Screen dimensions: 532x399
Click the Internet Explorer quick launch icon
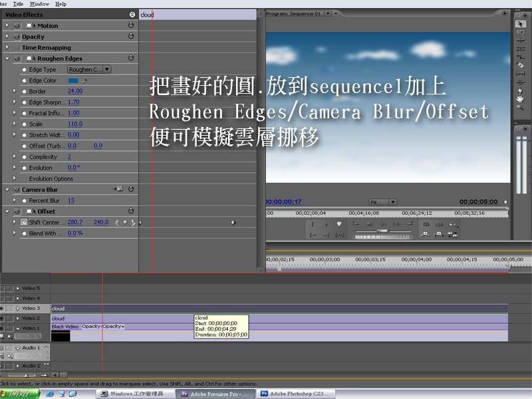(51, 394)
